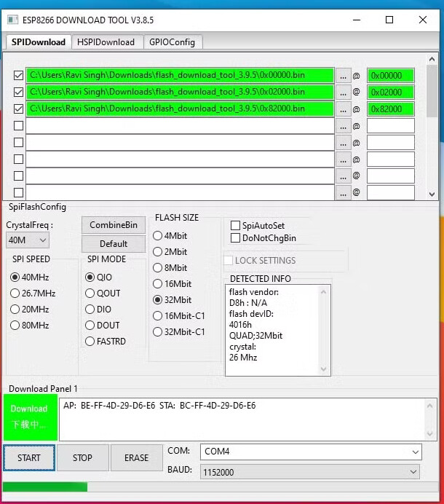Select 16Mbit-C1 flash size
This screenshot has height=504, width=444.
[x=157, y=316]
